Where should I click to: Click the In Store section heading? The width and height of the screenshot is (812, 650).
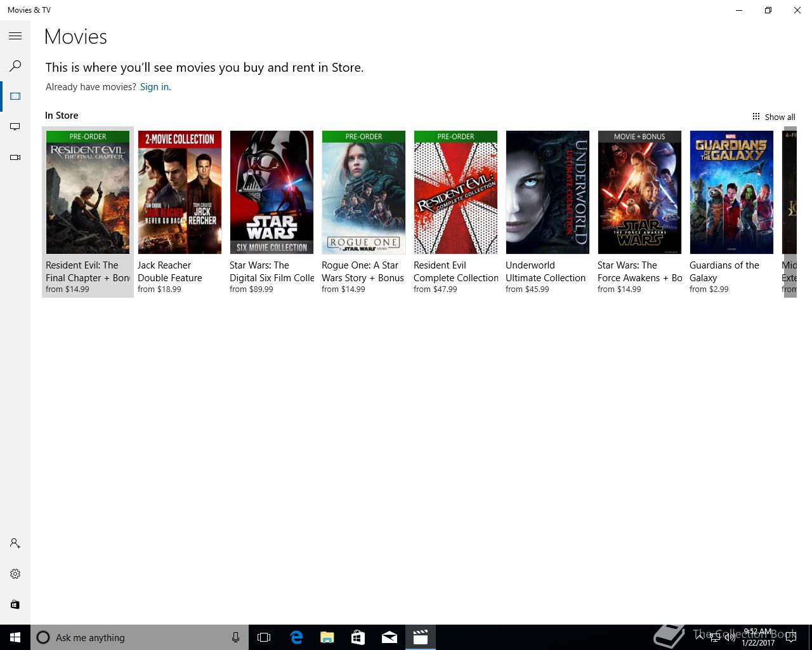[62, 116]
